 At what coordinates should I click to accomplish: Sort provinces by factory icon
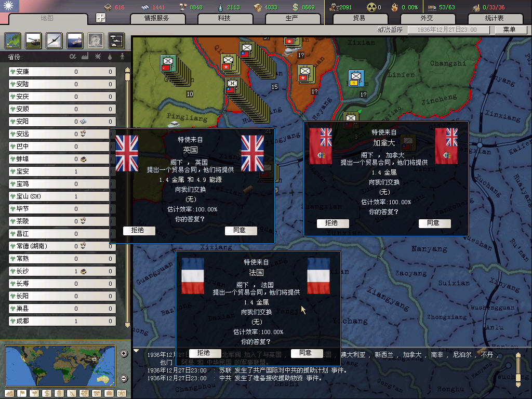click(85, 56)
